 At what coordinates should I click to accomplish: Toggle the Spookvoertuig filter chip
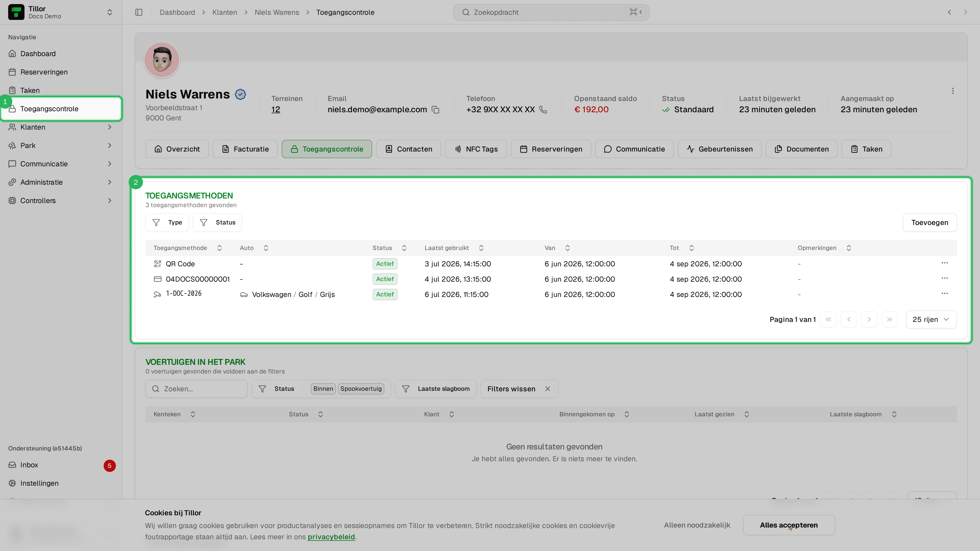pyautogui.click(x=361, y=389)
